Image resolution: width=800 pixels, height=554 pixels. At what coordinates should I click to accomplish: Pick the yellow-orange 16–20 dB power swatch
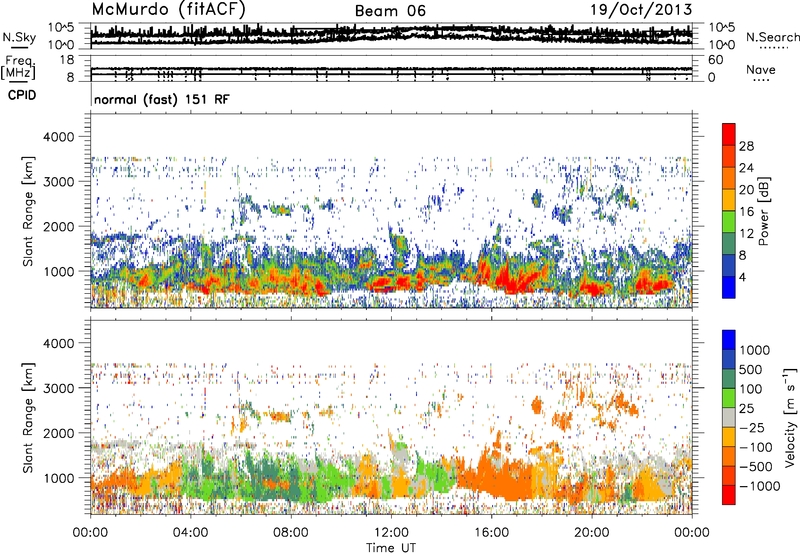(x=729, y=200)
